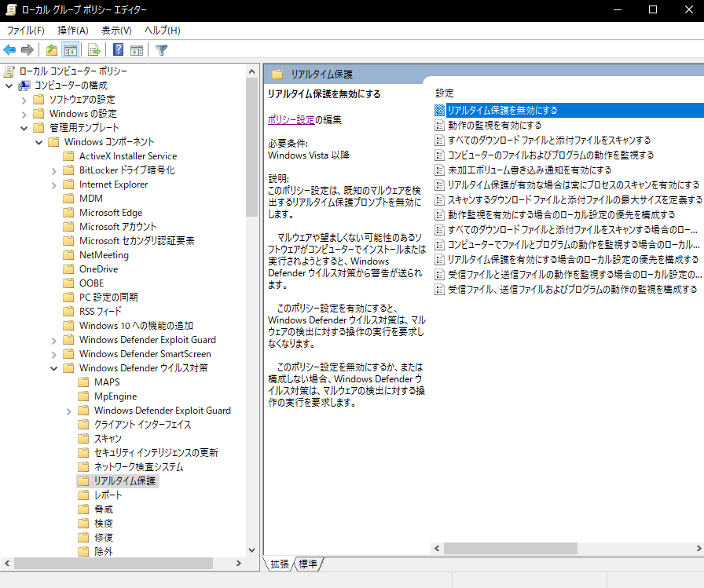Click the ローカル コンピューター ポリシー root icon
This screenshot has width=704, height=588.
coord(9,71)
